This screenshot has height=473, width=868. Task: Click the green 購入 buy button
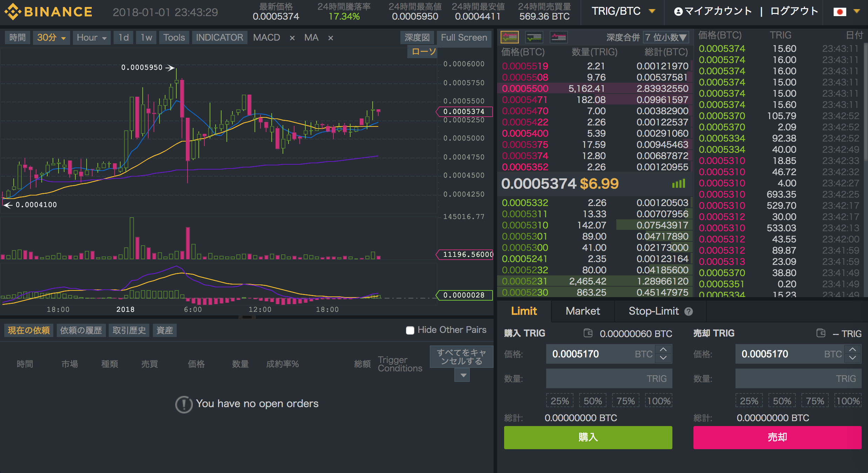point(588,437)
